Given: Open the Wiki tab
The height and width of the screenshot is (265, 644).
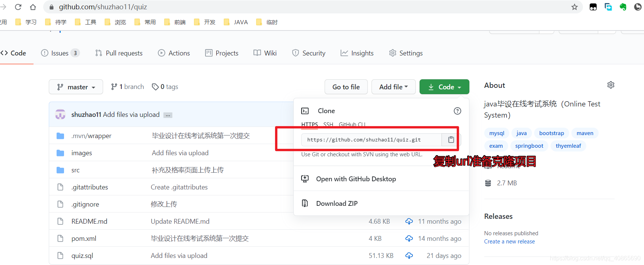Looking at the screenshot, I should (x=265, y=53).
